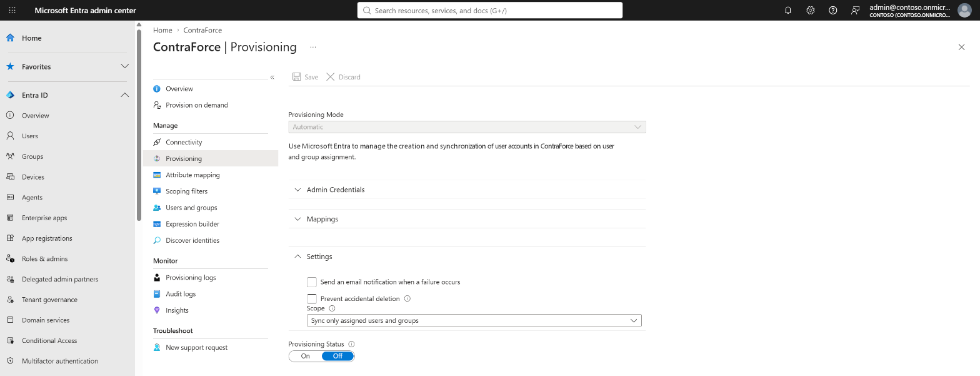Click the Favorites star icon
Screen dimensions: 980x376
[10, 66]
